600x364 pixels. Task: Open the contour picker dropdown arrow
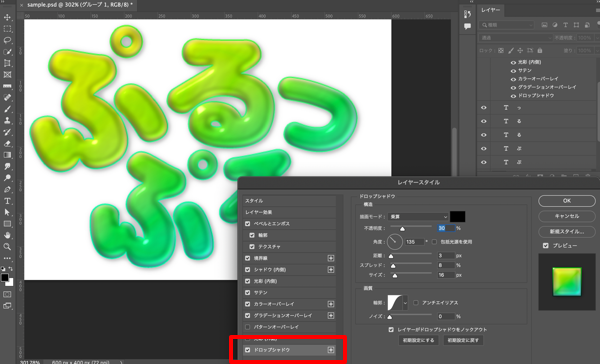click(405, 302)
